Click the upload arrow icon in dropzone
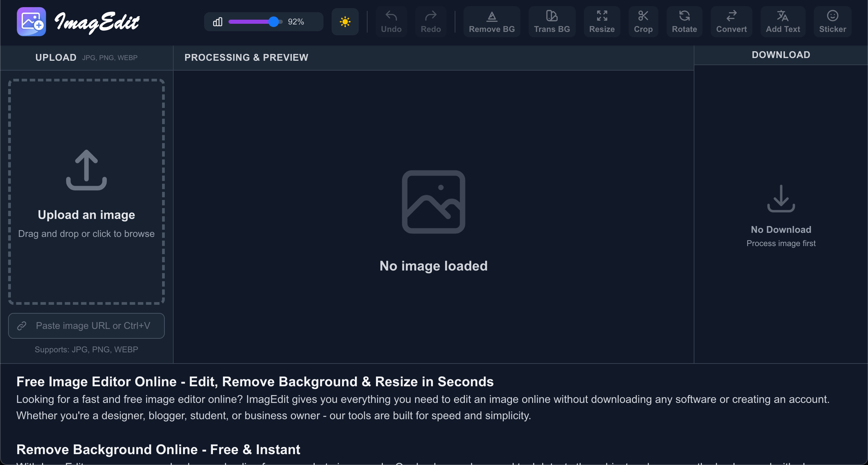Screen dimensions: 868x465 pos(86,170)
